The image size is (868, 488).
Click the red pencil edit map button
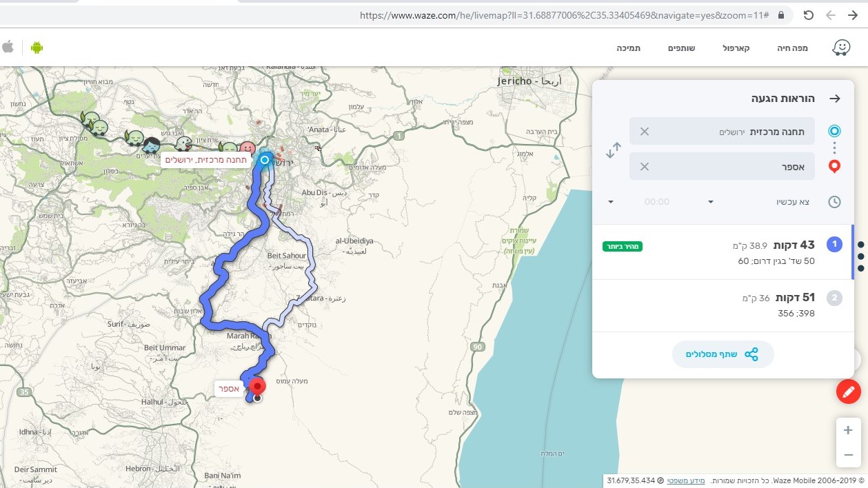coord(848,392)
